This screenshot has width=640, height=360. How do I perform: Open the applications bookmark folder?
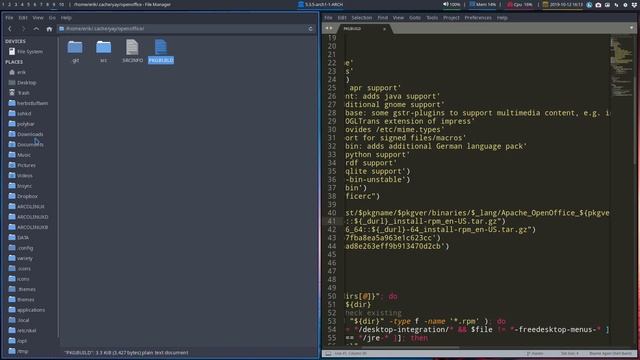click(x=27, y=310)
